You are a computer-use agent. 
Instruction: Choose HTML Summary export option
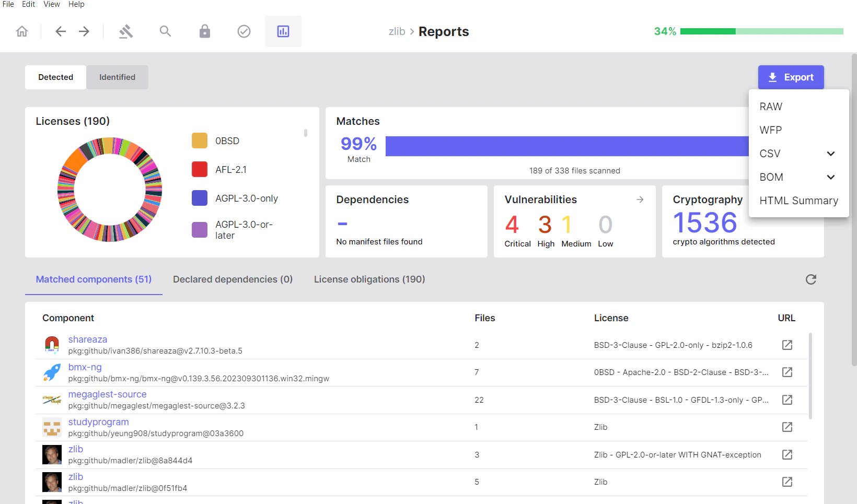[798, 201]
